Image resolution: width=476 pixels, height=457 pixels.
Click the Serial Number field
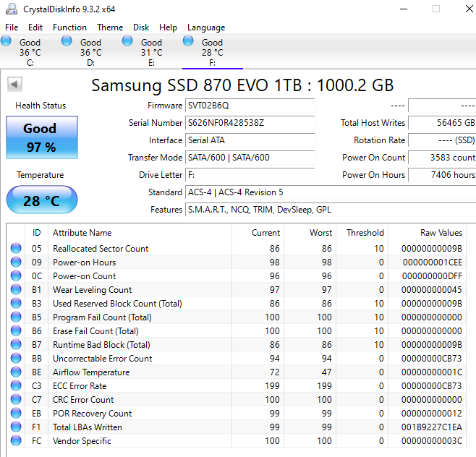(250, 123)
